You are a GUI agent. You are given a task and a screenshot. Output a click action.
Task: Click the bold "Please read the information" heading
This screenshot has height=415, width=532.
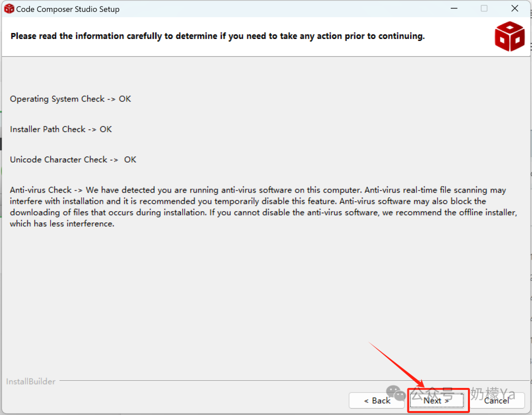[x=218, y=36]
